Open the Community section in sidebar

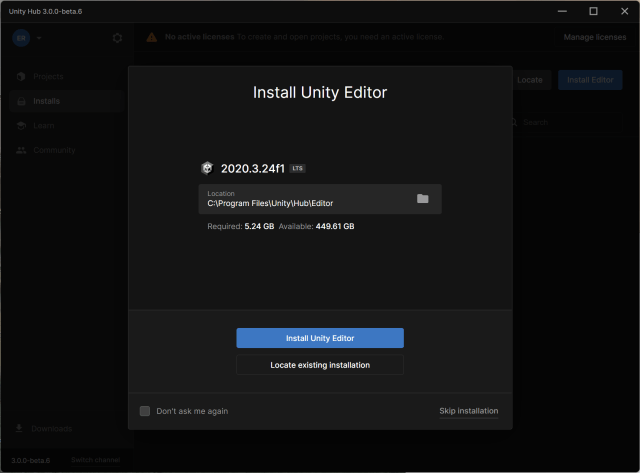(67, 150)
